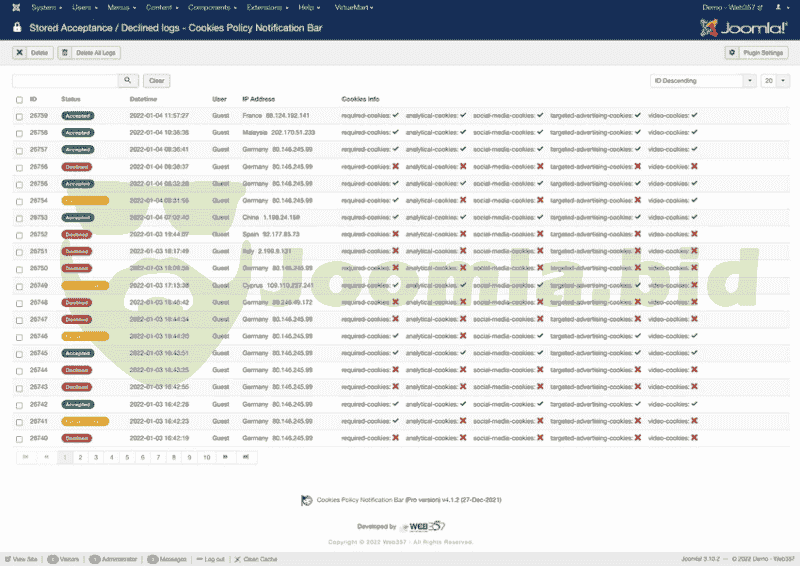Click the Clear filter button
800x566 pixels.
coord(156,80)
